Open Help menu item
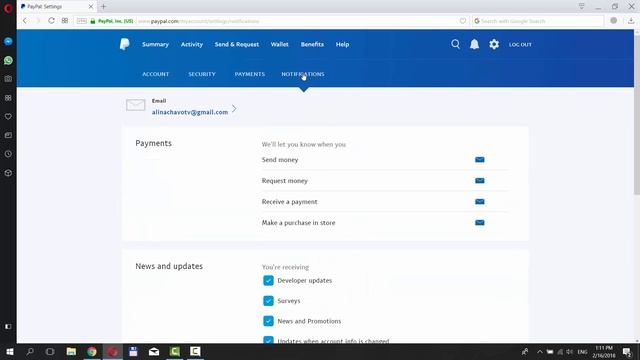Viewport: 640px width, 360px height. coord(342,44)
